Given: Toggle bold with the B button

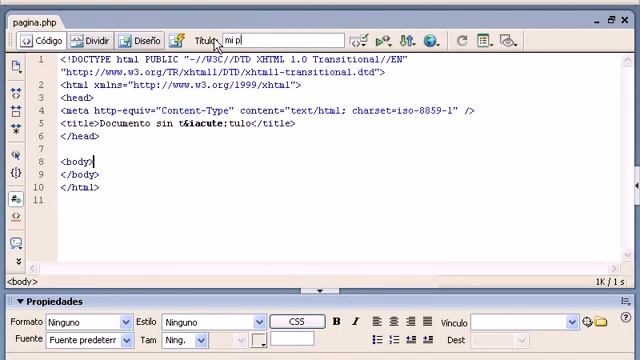Looking at the screenshot, I should point(336,322).
